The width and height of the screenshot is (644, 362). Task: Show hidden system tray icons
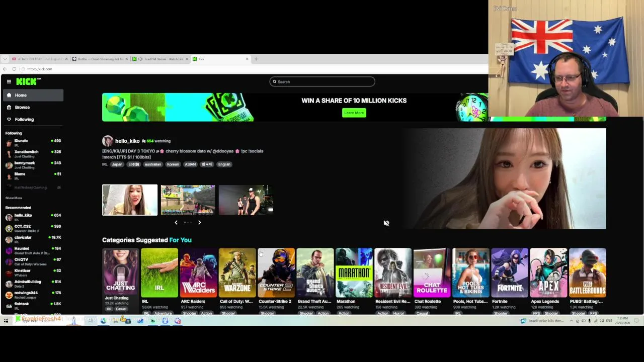571,321
